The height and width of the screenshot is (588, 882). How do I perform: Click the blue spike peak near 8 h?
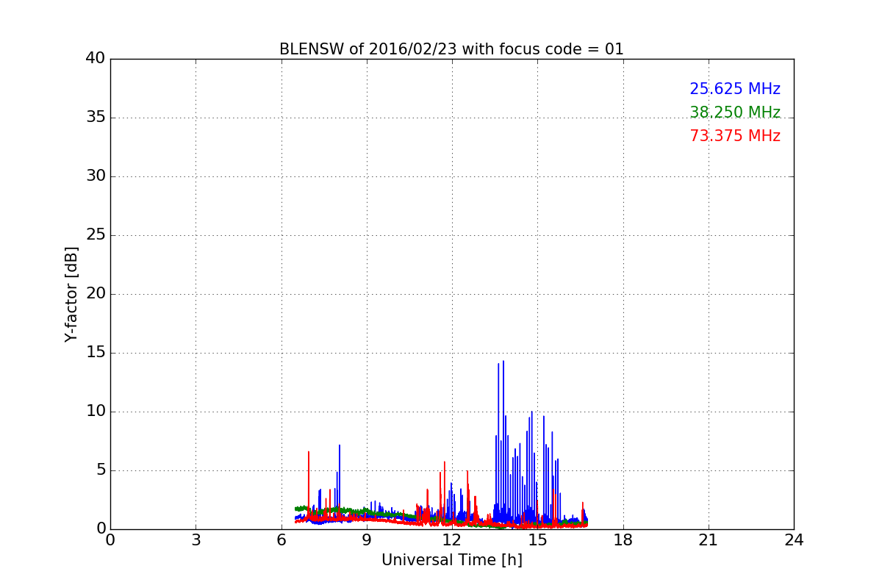click(x=340, y=445)
